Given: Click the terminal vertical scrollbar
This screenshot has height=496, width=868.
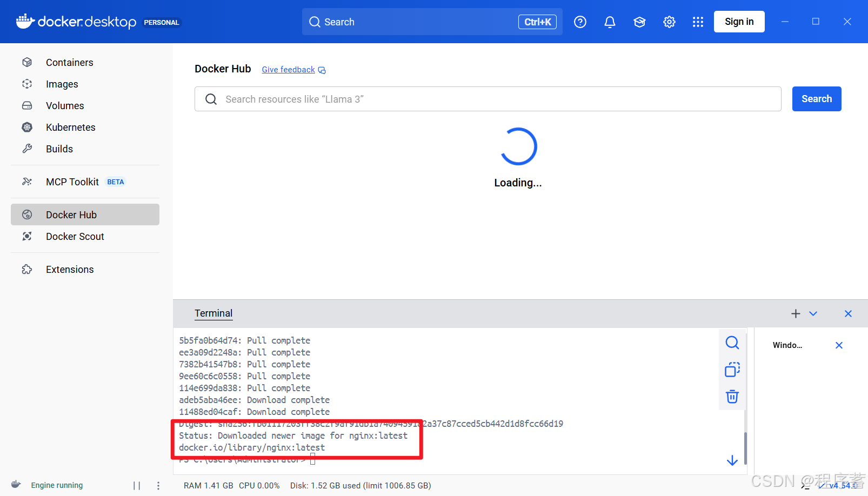Looking at the screenshot, I should [745, 448].
